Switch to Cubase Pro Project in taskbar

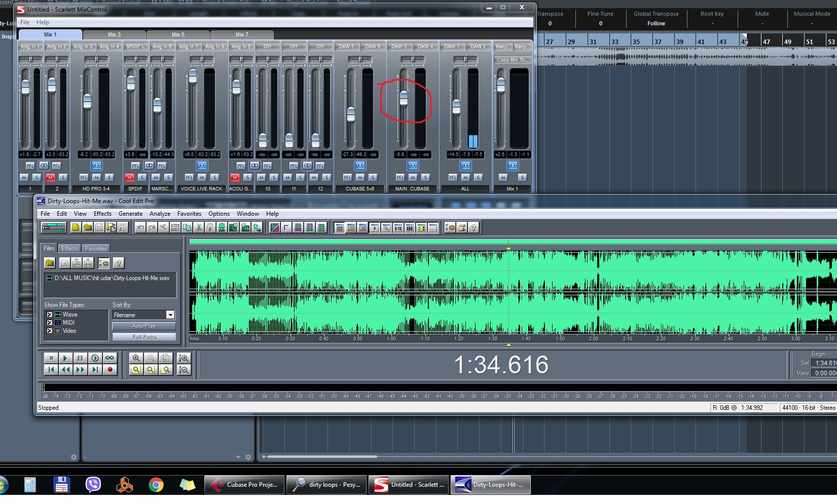(x=244, y=485)
